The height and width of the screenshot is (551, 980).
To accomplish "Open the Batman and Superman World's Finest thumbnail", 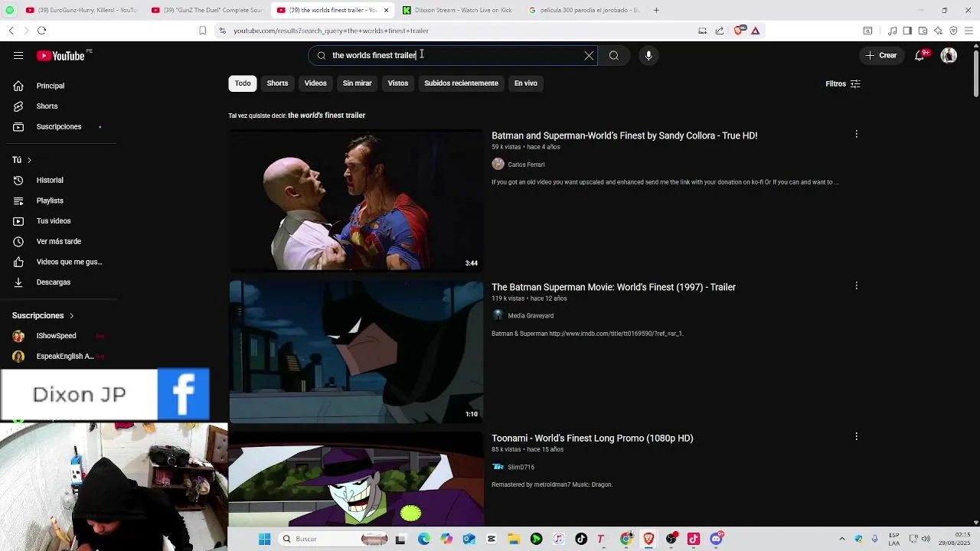I will click(356, 201).
